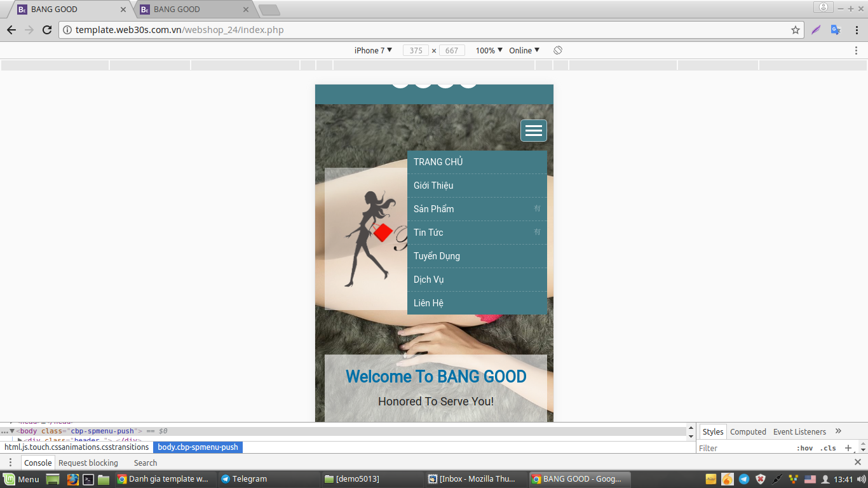The height and width of the screenshot is (488, 868).
Task: Open device toolbar more options menu
Action: 857,50
